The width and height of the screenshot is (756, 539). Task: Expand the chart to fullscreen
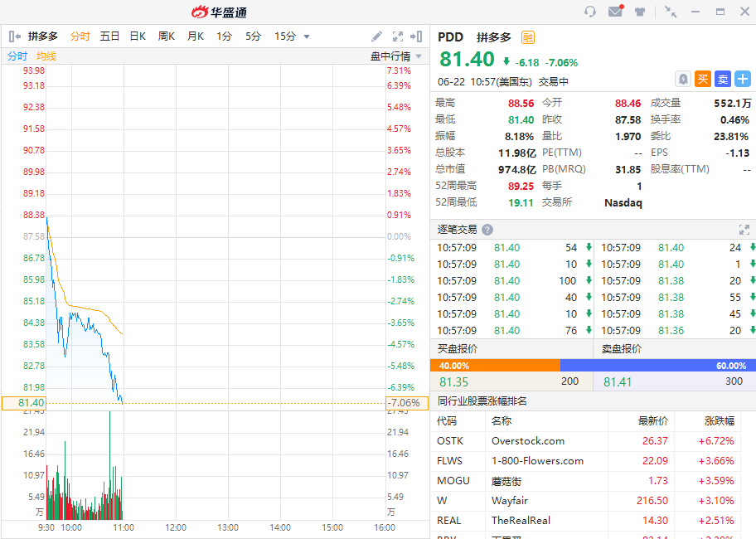[397, 36]
